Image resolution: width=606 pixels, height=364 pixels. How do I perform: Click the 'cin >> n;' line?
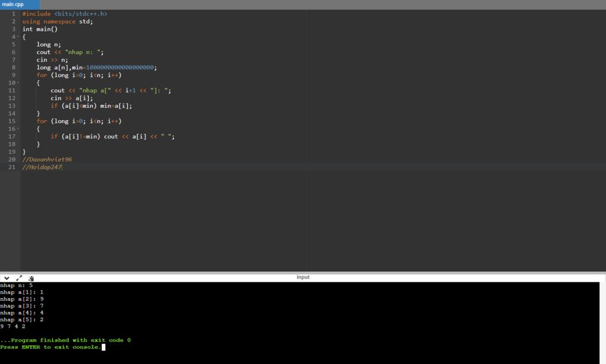point(52,60)
